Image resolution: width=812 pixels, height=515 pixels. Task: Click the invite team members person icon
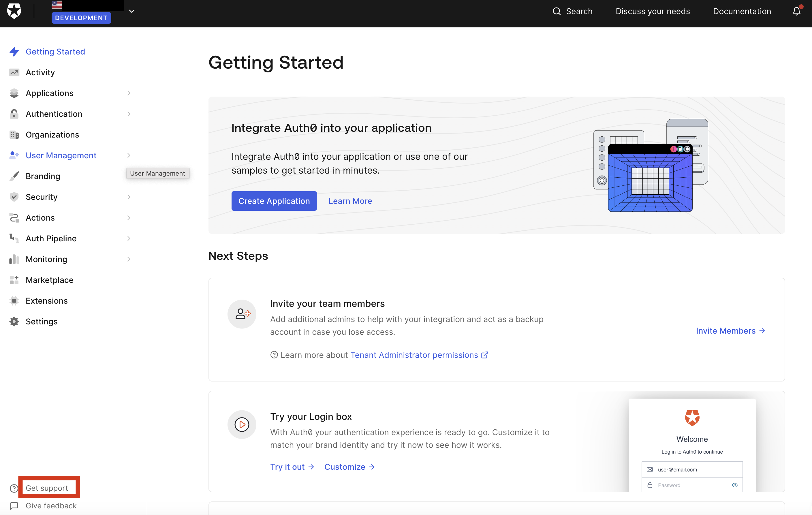[242, 314]
